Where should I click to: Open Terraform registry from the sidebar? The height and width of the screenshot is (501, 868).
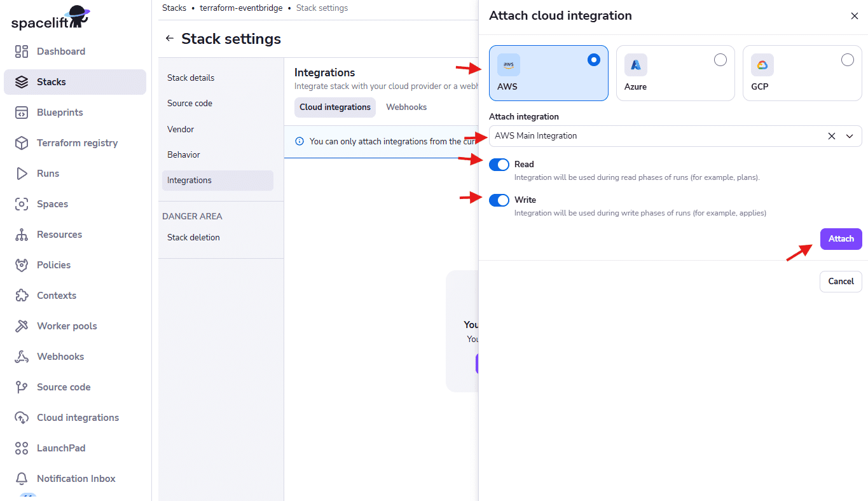(75, 143)
